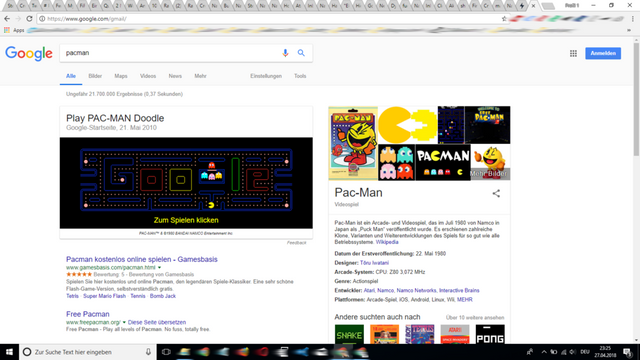Switch to the Maps tab
The image size is (640, 360).
click(x=121, y=76)
